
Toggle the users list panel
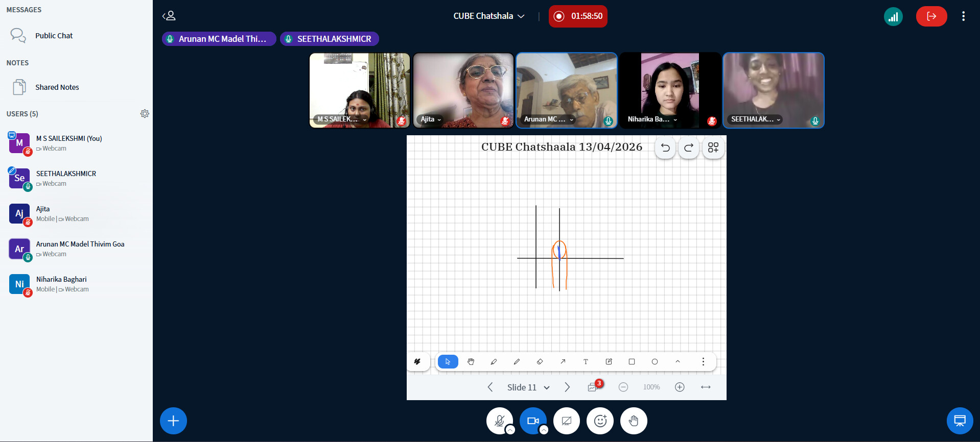tap(169, 16)
